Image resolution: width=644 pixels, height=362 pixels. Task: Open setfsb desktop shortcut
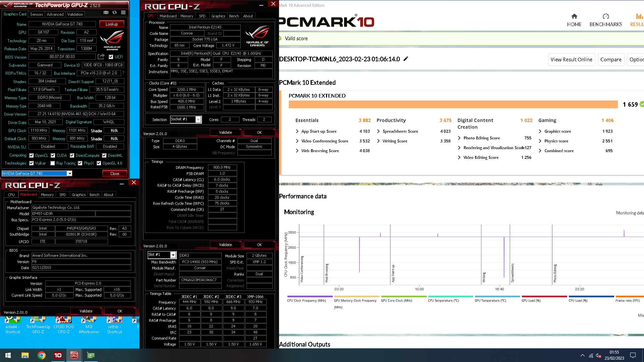tap(114, 325)
